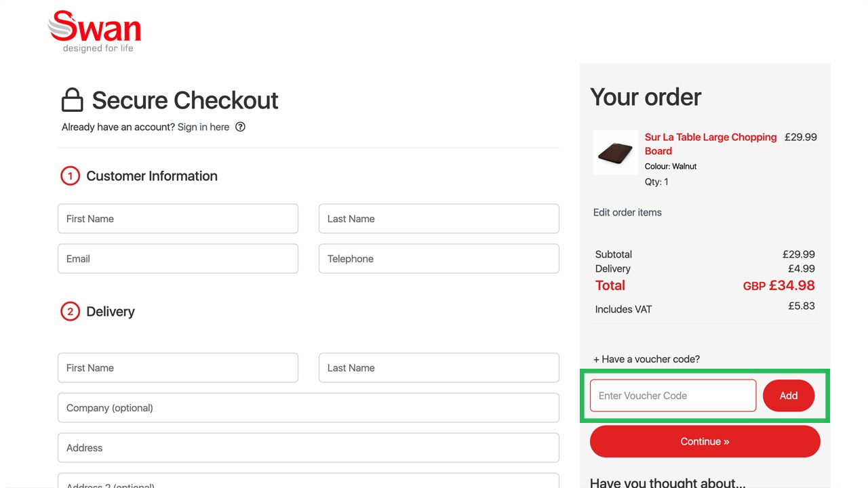
Task: Focus the Company optional field
Action: (308, 407)
